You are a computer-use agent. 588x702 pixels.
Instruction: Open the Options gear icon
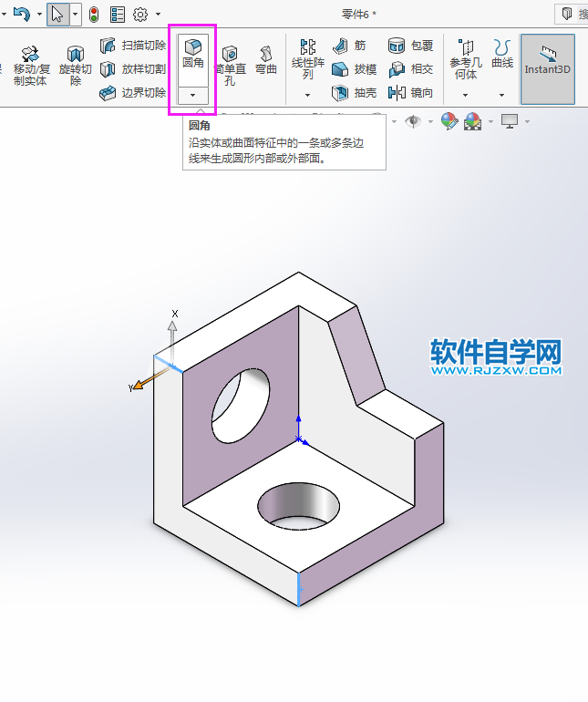[140, 15]
